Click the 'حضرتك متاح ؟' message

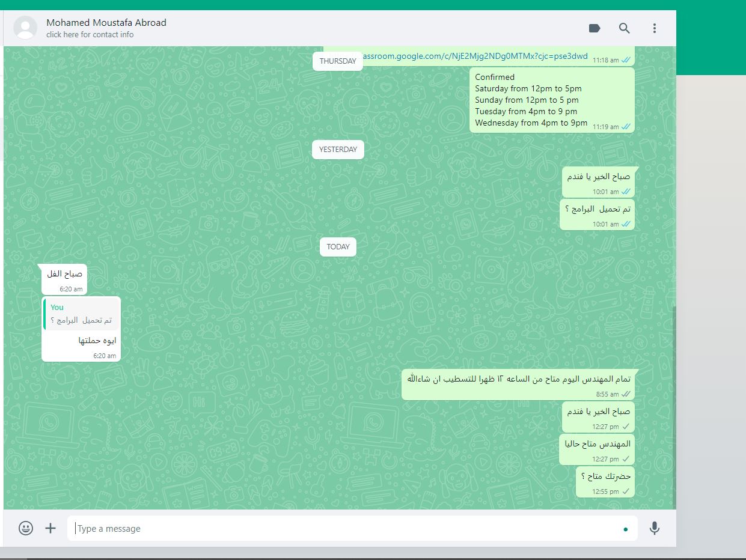coord(605,481)
